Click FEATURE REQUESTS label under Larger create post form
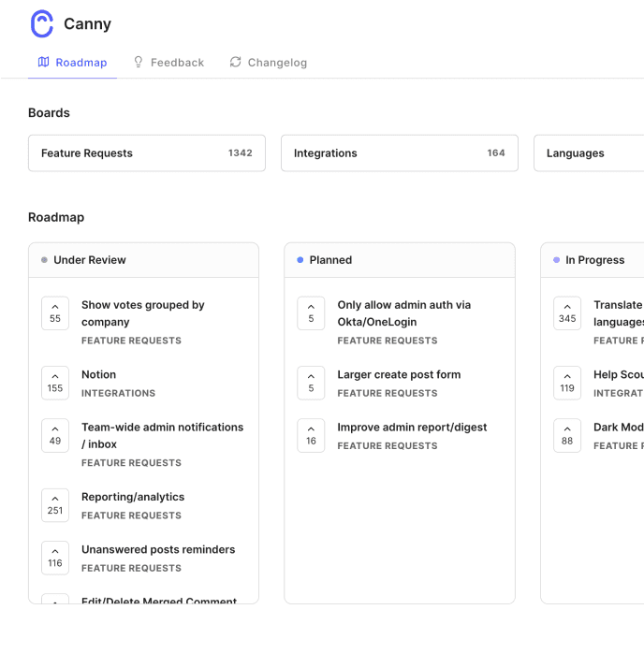Image resolution: width=644 pixels, height=668 pixels. 388,393
